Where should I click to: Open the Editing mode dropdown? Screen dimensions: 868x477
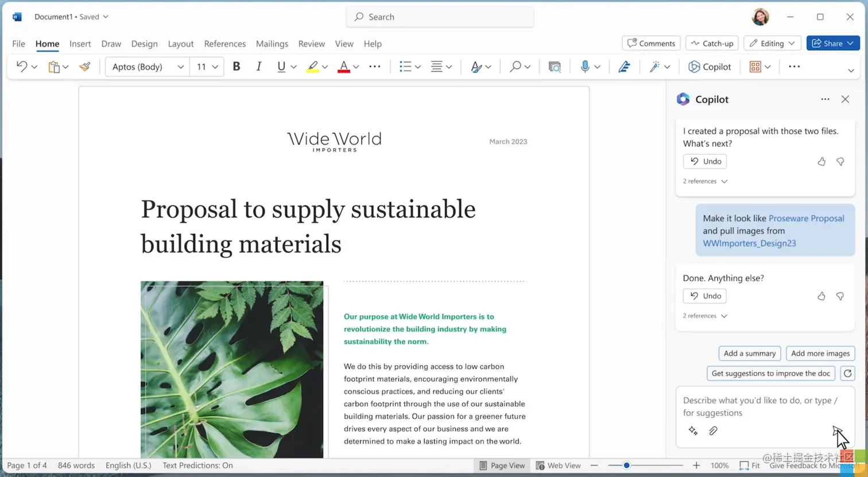click(773, 43)
